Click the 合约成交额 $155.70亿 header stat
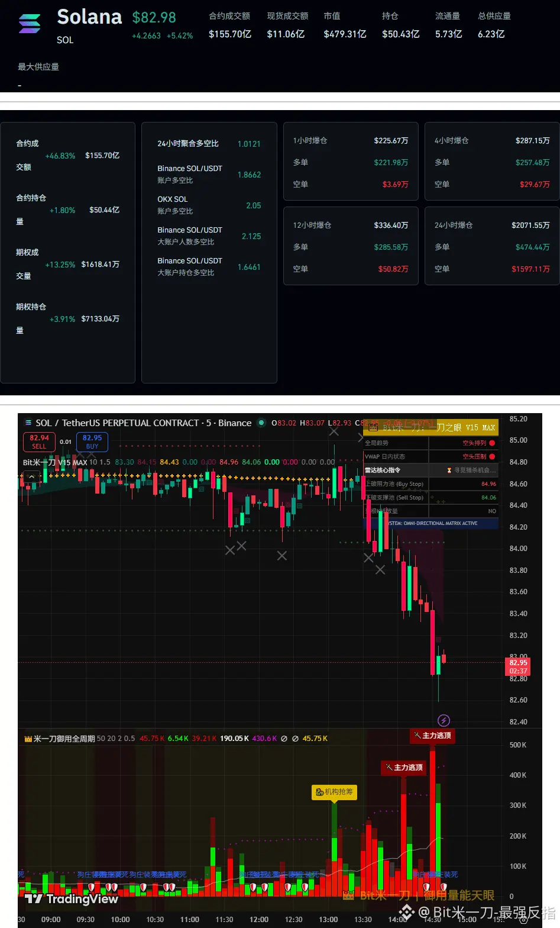 tap(229, 25)
